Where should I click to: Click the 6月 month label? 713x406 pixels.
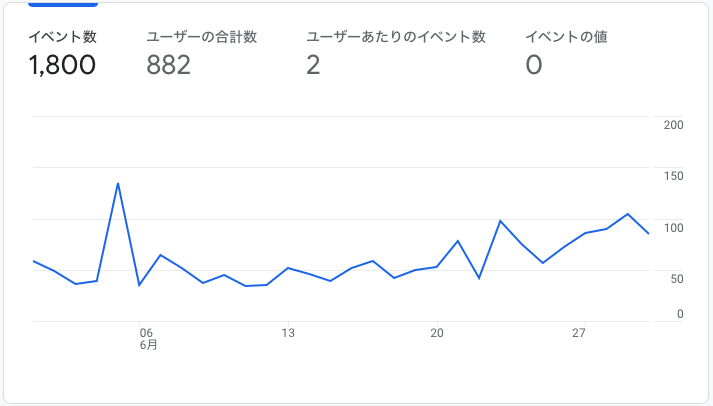coord(148,345)
